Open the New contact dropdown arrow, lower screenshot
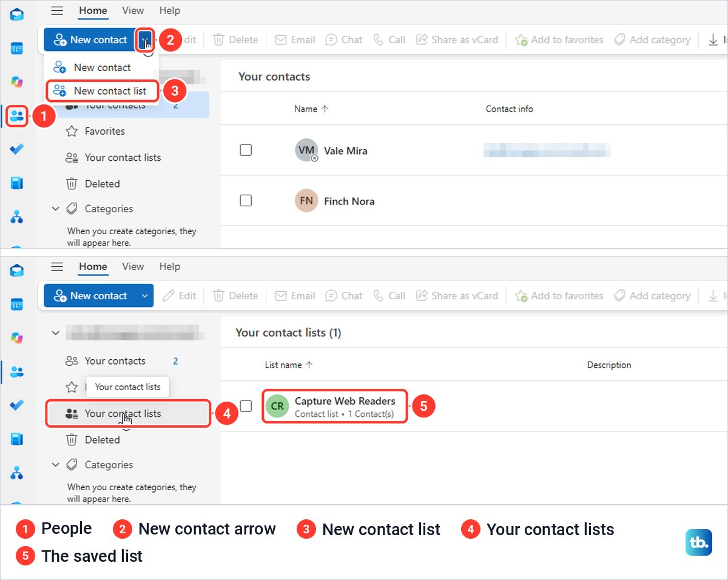Screen dimensions: 728x580 [x=144, y=295]
